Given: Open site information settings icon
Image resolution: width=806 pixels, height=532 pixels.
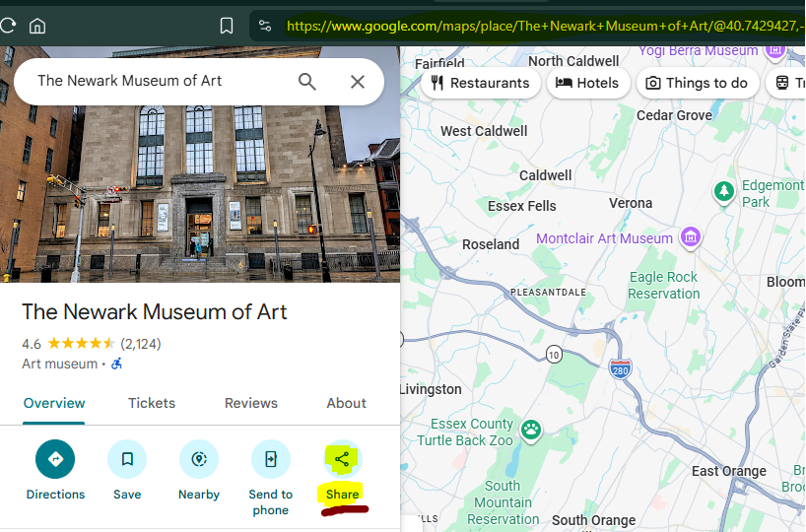Looking at the screenshot, I should [x=264, y=26].
